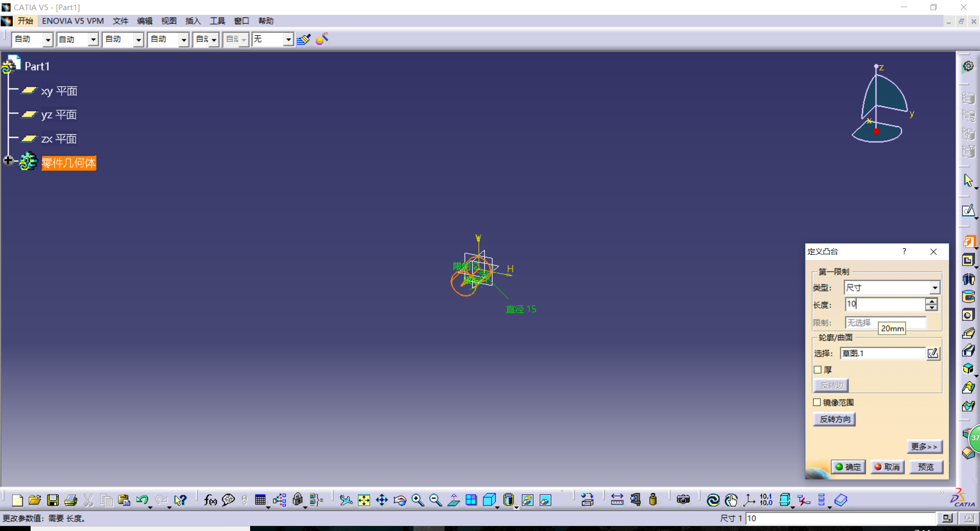Click the Measure Between ruler icon
The width and height of the screenshot is (980, 531).
617,500
